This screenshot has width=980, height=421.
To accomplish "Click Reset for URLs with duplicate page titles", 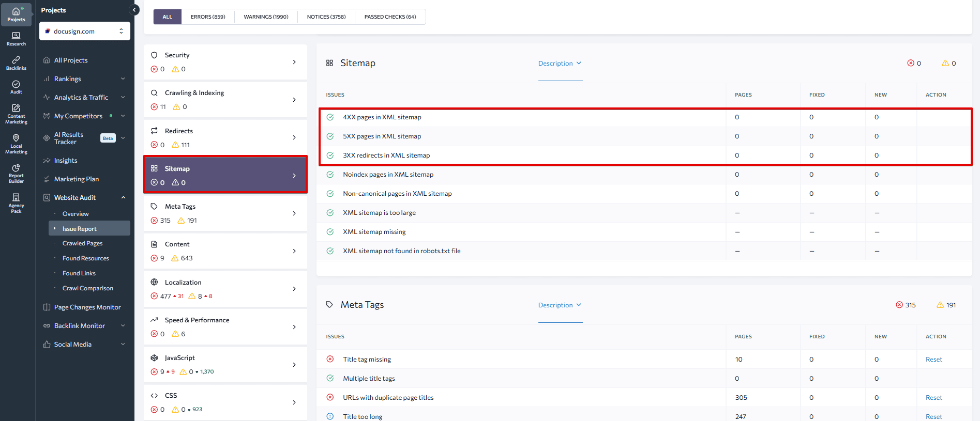I will pos(933,398).
